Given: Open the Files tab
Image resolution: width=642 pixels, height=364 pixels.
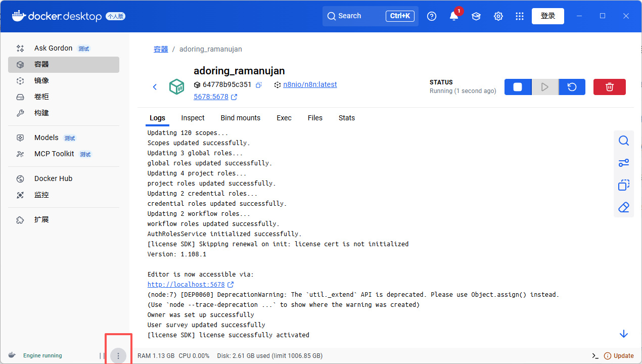Looking at the screenshot, I should (315, 118).
